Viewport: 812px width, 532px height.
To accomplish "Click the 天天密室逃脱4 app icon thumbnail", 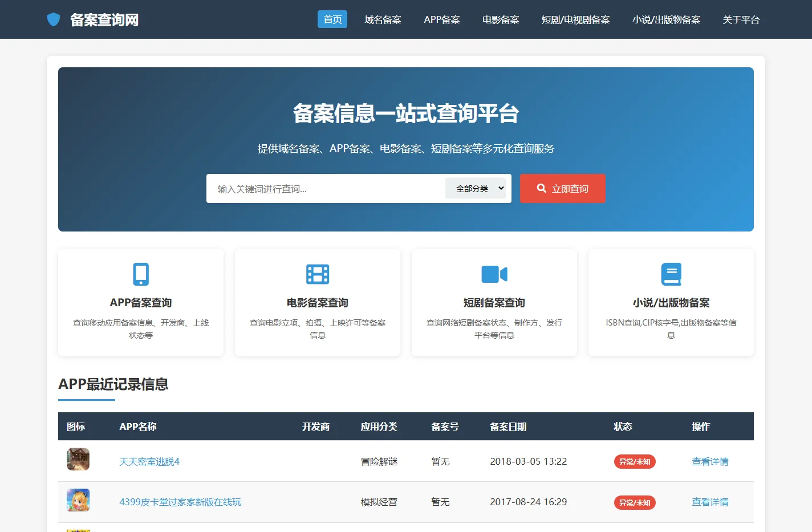I will [x=78, y=459].
